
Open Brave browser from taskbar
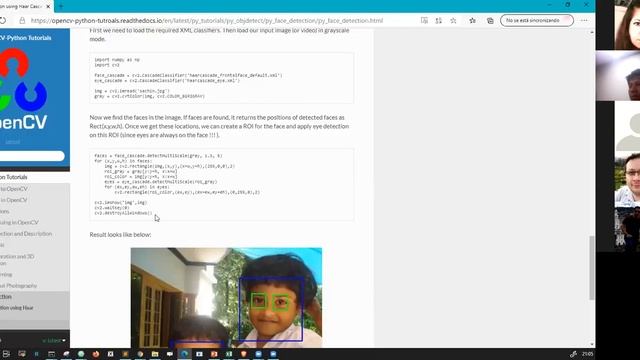(244, 354)
